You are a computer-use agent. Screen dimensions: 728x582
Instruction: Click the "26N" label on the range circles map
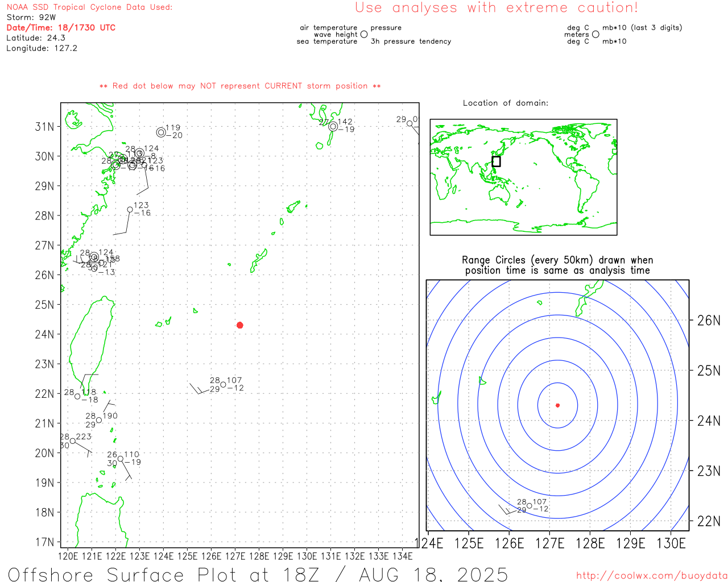tap(709, 321)
